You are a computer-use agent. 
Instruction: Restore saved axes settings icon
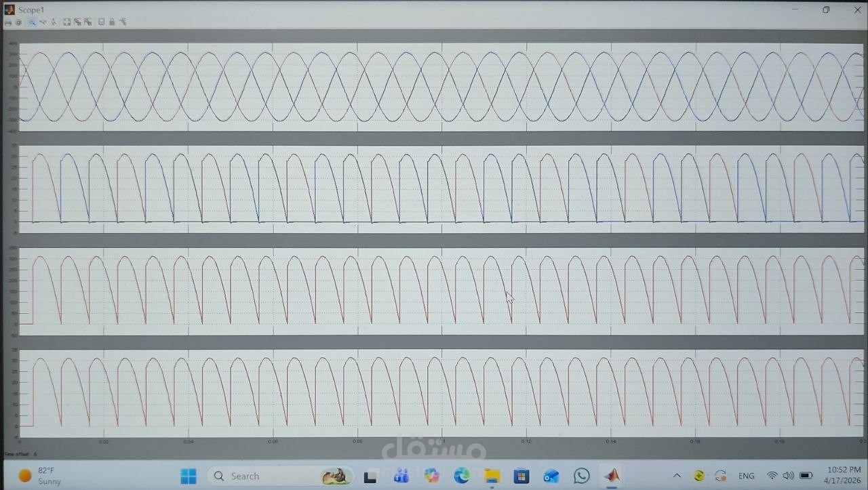88,22
